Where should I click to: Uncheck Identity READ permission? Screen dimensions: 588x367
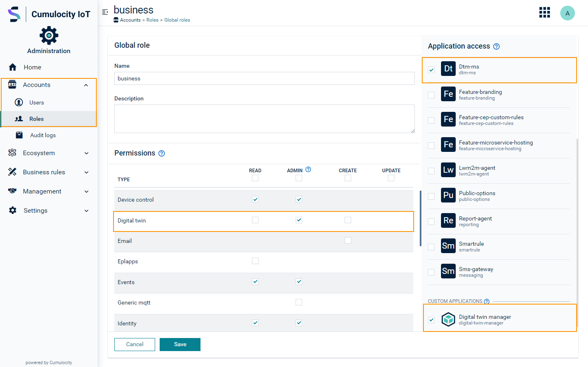click(255, 323)
